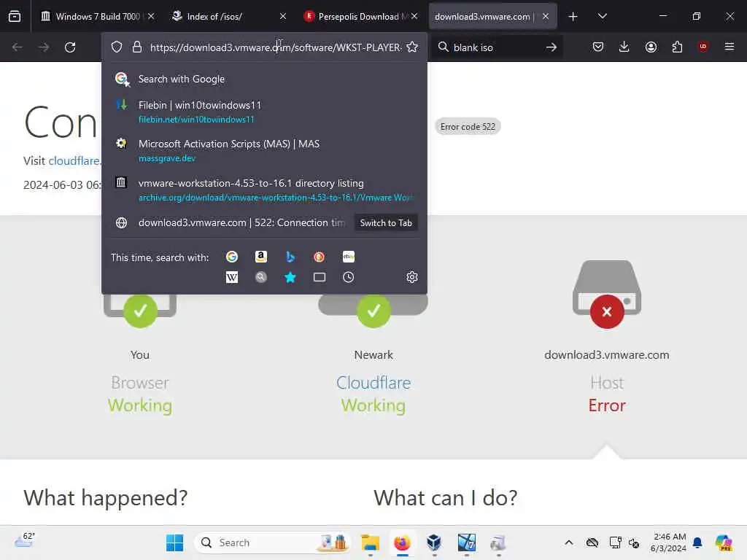The height and width of the screenshot is (560, 747).
Task: Open uBlock Origin extension icon
Action: pyautogui.click(x=703, y=47)
